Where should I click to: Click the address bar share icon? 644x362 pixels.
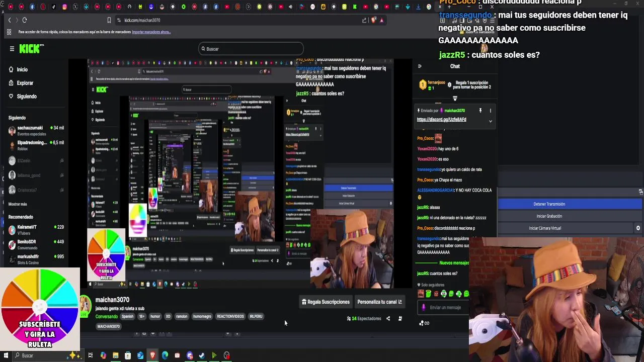(x=364, y=20)
